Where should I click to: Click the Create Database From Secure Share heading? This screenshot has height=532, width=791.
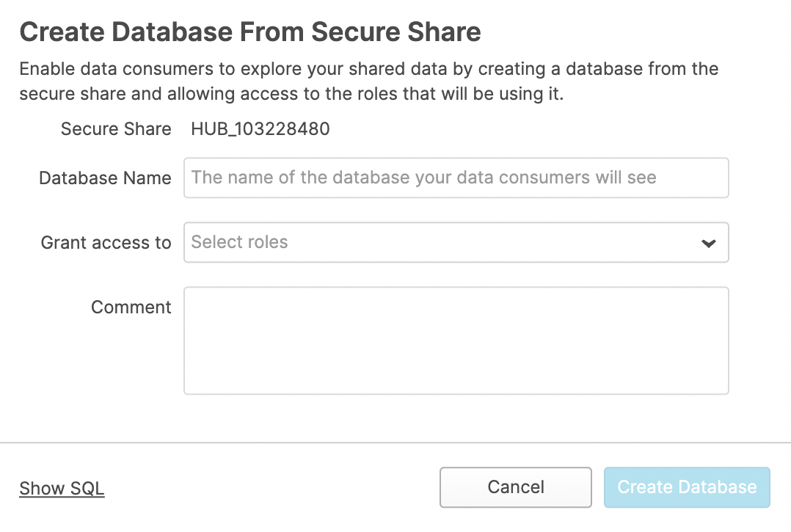click(x=249, y=32)
